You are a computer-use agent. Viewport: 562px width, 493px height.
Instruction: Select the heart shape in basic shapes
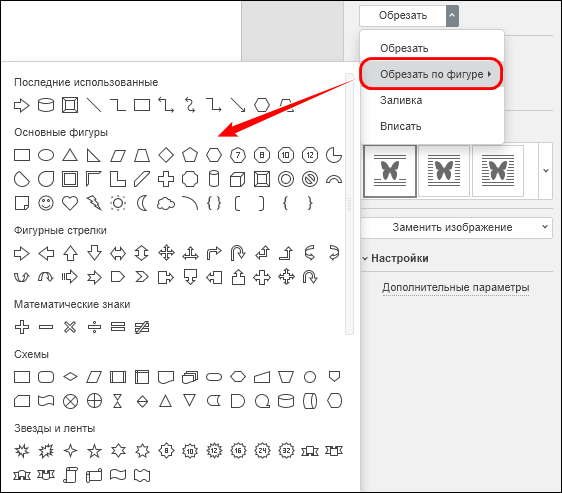click(70, 203)
